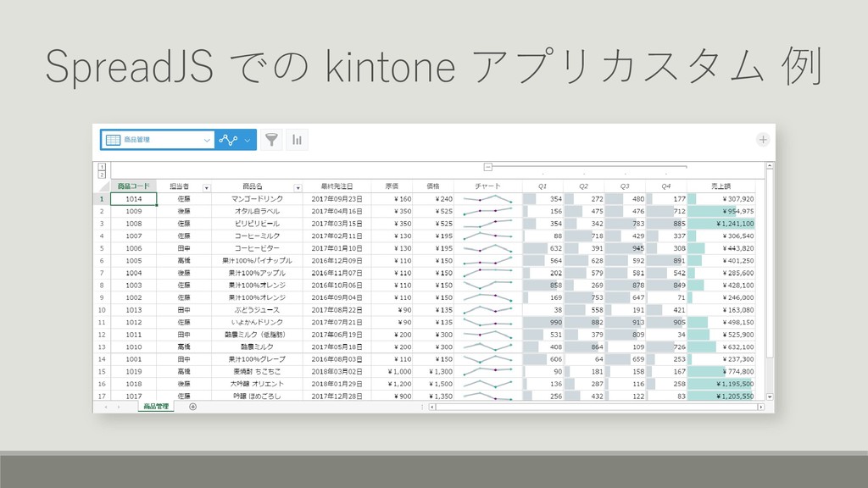
Task: Select the いよかんドリンク product name cell
Action: click(257, 323)
